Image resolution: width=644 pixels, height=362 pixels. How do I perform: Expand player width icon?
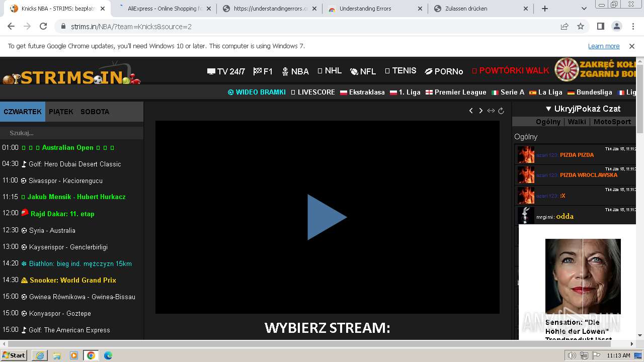point(491,111)
